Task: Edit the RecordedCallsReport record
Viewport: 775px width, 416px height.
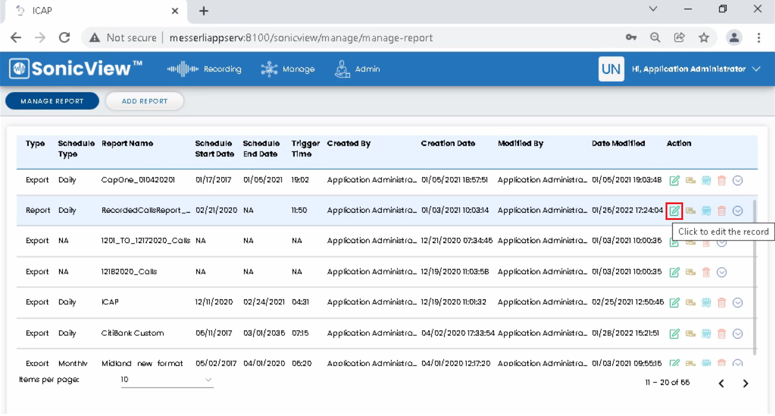Action: pos(674,211)
